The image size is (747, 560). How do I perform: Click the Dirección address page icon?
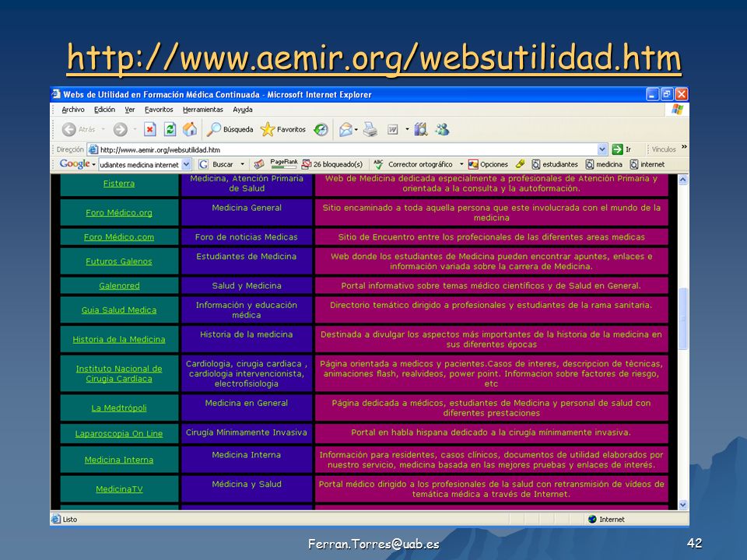(93, 149)
